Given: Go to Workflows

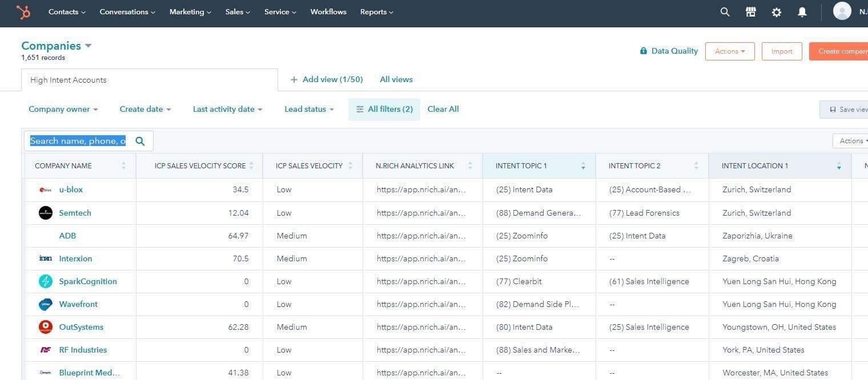Looking at the screenshot, I should pos(328,12).
